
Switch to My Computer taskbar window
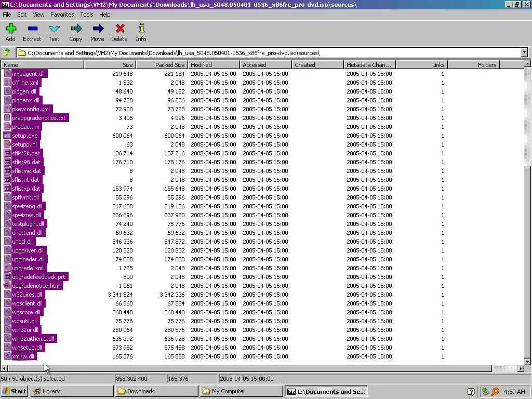tap(241, 391)
